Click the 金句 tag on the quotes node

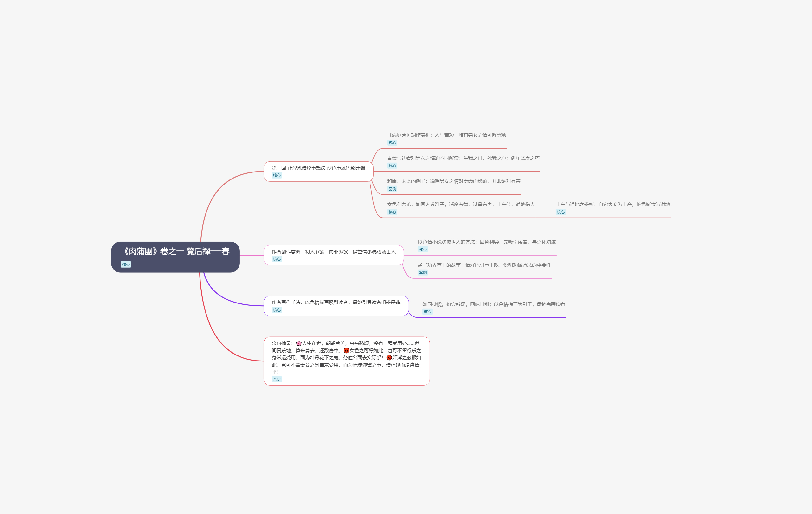(277, 379)
